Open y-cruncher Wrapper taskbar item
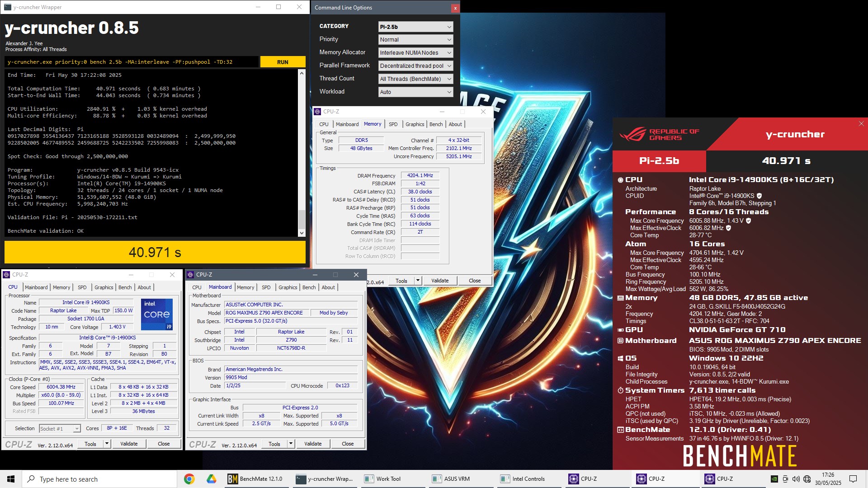 pos(325,479)
